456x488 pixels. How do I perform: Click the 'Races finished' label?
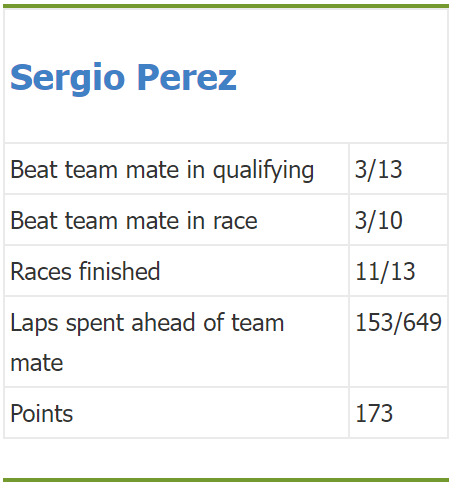click(85, 271)
